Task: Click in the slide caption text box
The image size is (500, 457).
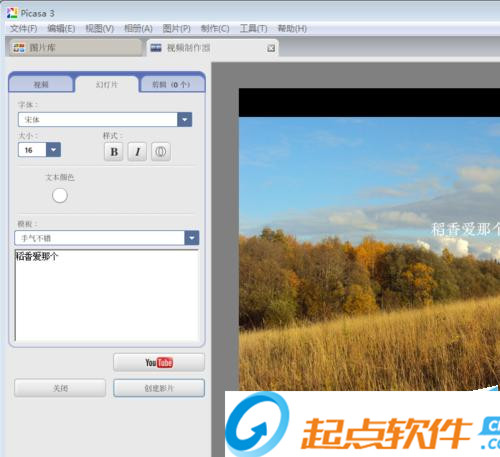Action: pyautogui.click(x=107, y=295)
